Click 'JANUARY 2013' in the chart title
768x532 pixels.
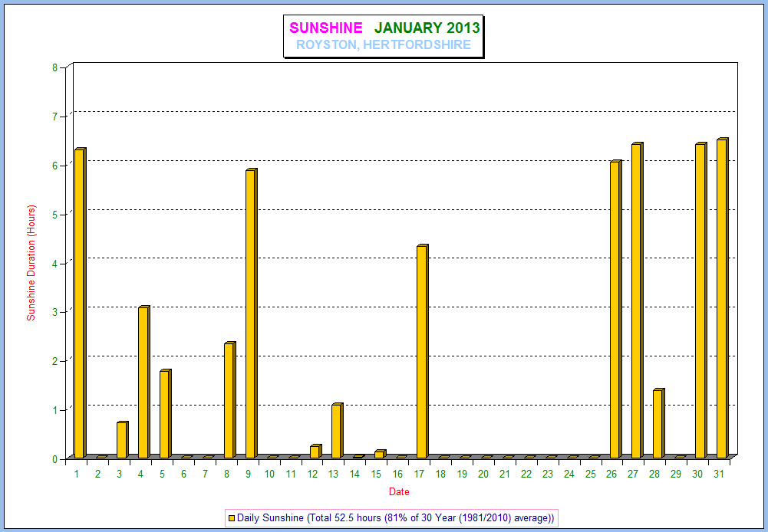pos(427,28)
